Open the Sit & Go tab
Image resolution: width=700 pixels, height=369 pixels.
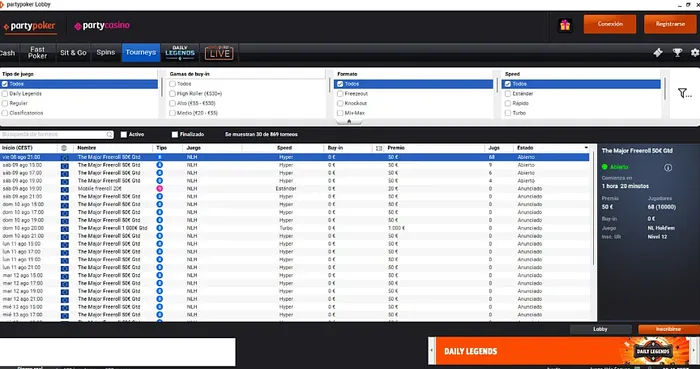(73, 53)
